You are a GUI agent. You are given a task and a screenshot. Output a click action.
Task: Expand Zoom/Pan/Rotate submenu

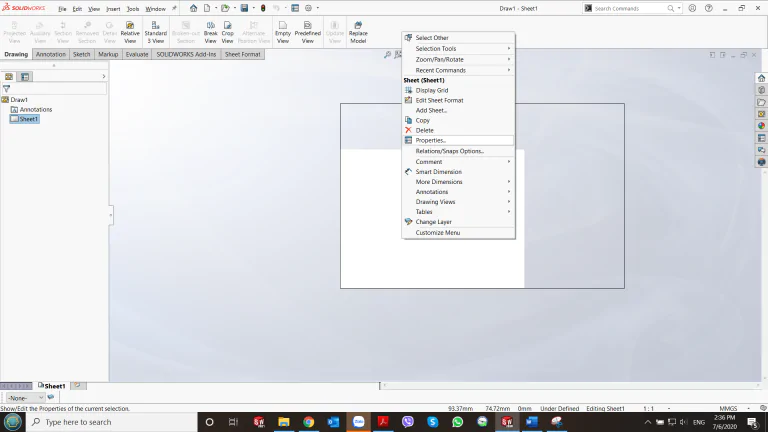pos(458,59)
